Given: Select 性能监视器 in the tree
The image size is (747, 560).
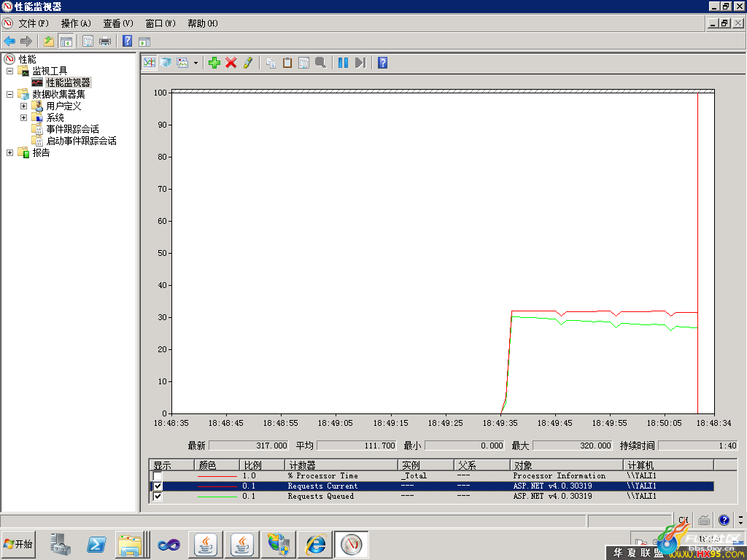Looking at the screenshot, I should tap(68, 82).
